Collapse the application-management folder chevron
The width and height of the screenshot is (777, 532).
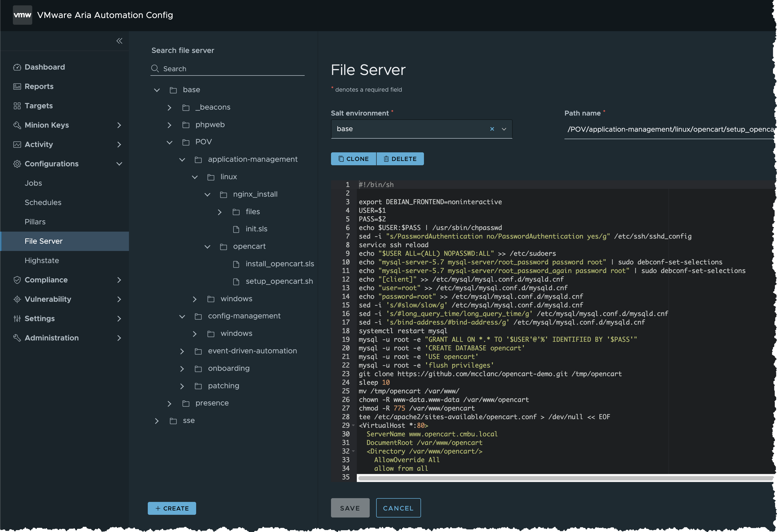tap(182, 160)
